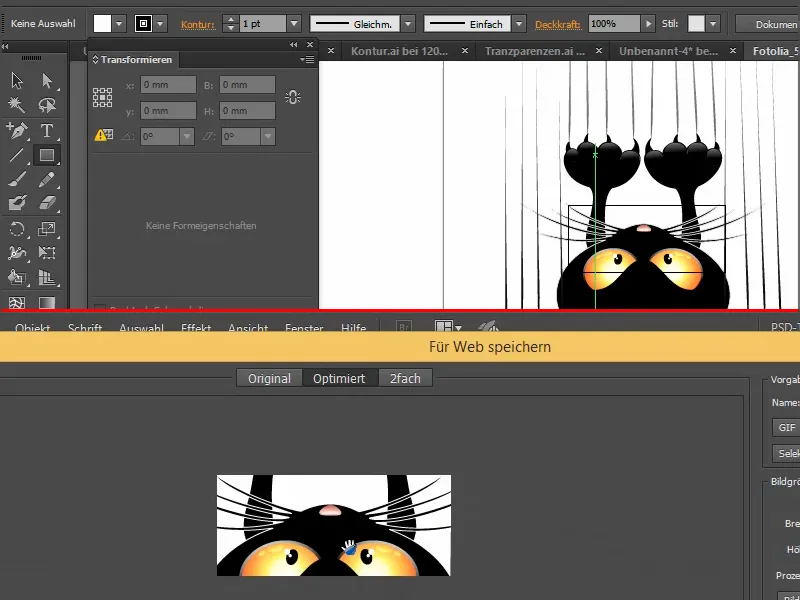This screenshot has width=800, height=600.
Task: Open the opacity 100% slider arrow
Action: point(648,23)
